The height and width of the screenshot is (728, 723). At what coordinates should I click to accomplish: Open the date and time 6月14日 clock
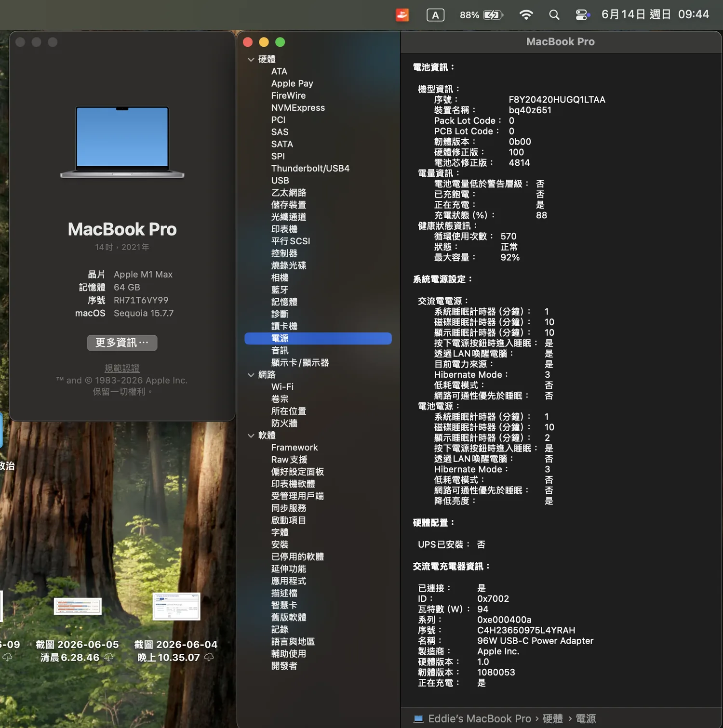(x=655, y=14)
